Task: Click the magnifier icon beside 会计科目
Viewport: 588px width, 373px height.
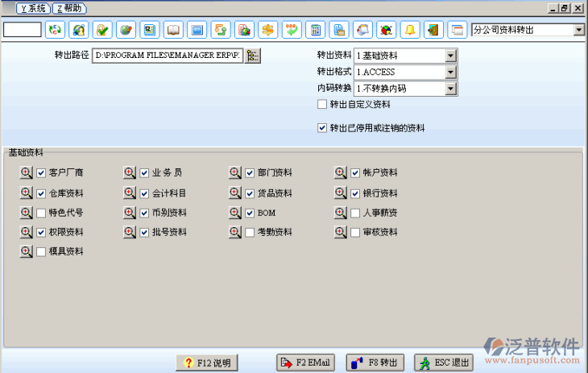Action: pyautogui.click(x=130, y=193)
